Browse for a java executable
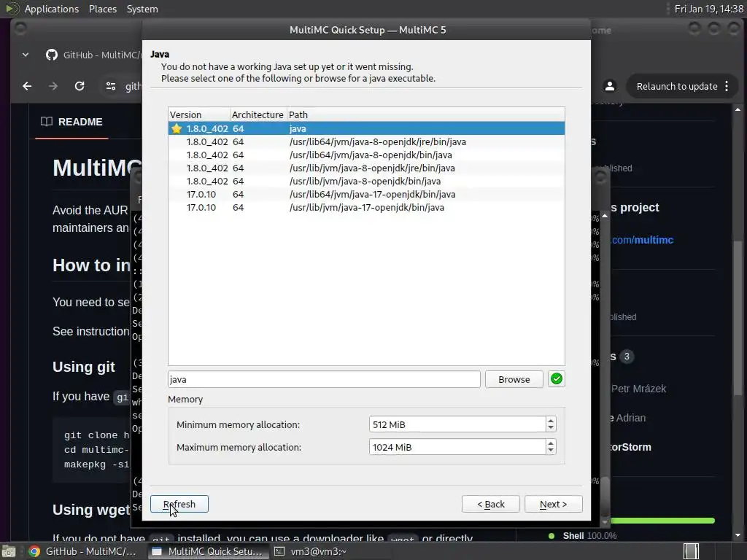 click(514, 379)
